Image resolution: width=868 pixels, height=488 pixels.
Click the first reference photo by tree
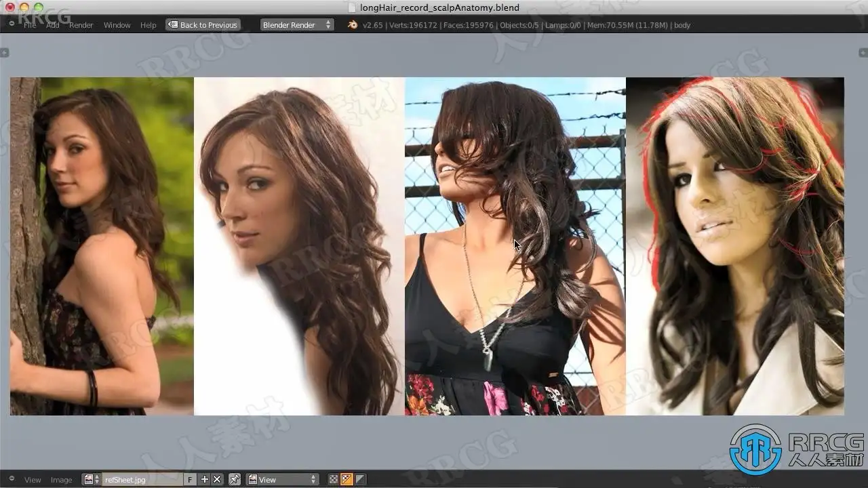pyautogui.click(x=102, y=246)
